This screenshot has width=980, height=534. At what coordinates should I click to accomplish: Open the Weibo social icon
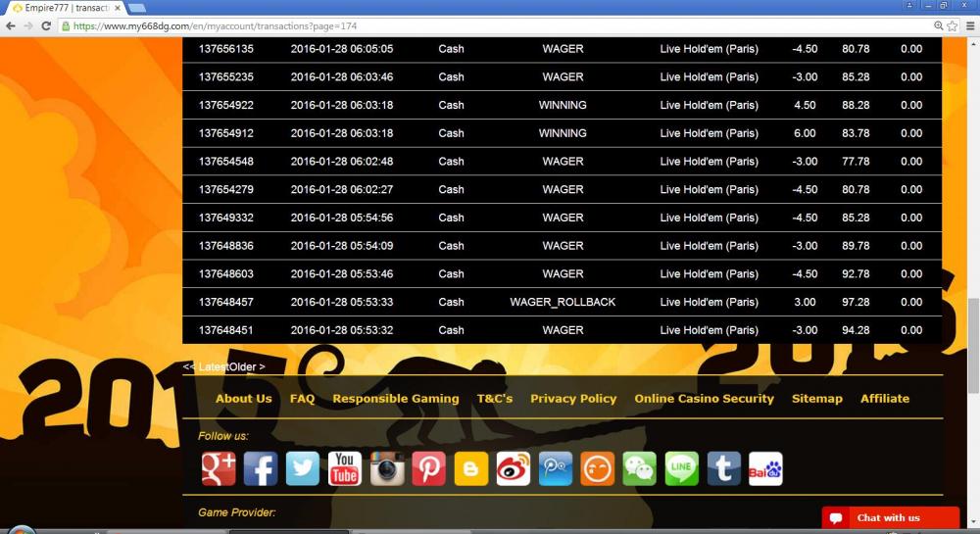coord(514,468)
